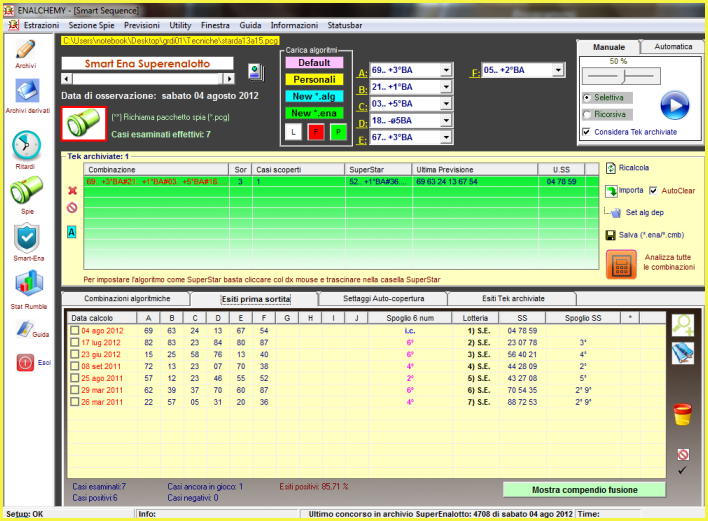
Task: Click the New *.alg button
Action: pyautogui.click(x=314, y=96)
